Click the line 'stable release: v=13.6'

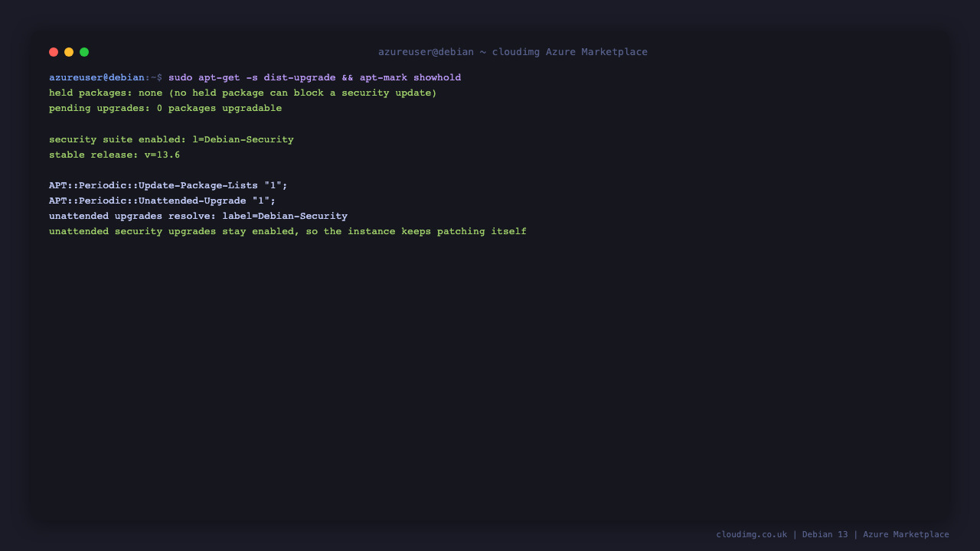click(115, 155)
